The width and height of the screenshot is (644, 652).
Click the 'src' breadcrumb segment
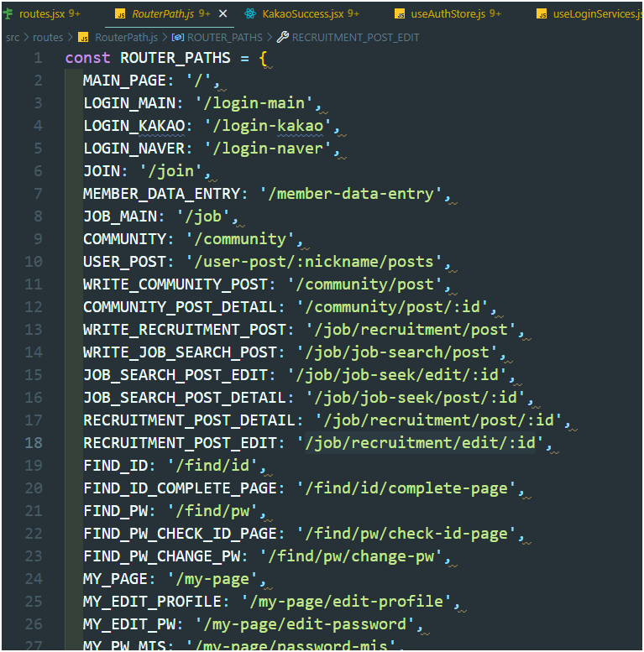13,38
